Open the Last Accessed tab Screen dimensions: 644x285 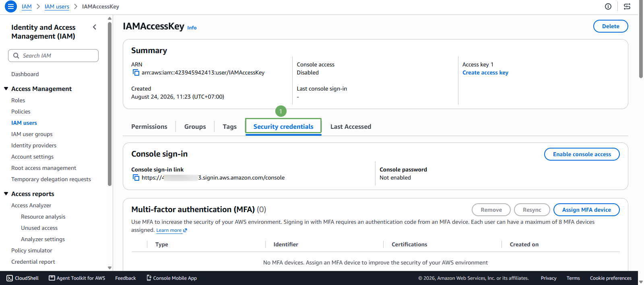pos(351,126)
